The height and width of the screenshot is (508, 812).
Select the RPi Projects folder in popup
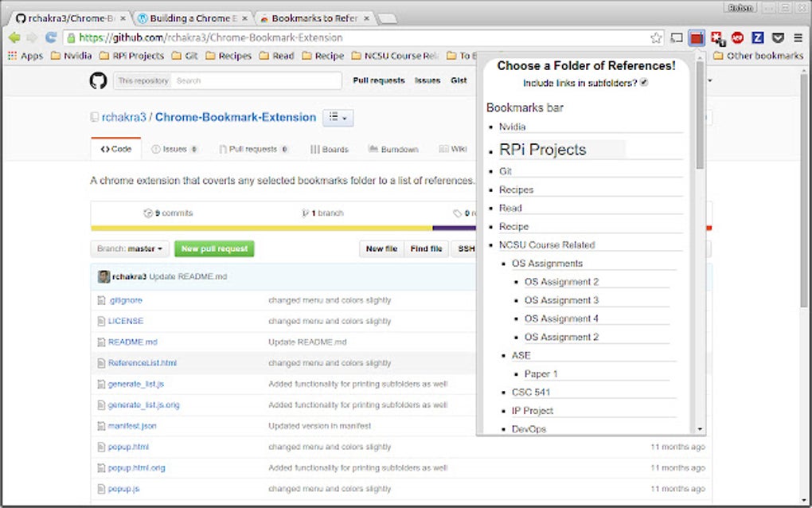[x=542, y=150]
